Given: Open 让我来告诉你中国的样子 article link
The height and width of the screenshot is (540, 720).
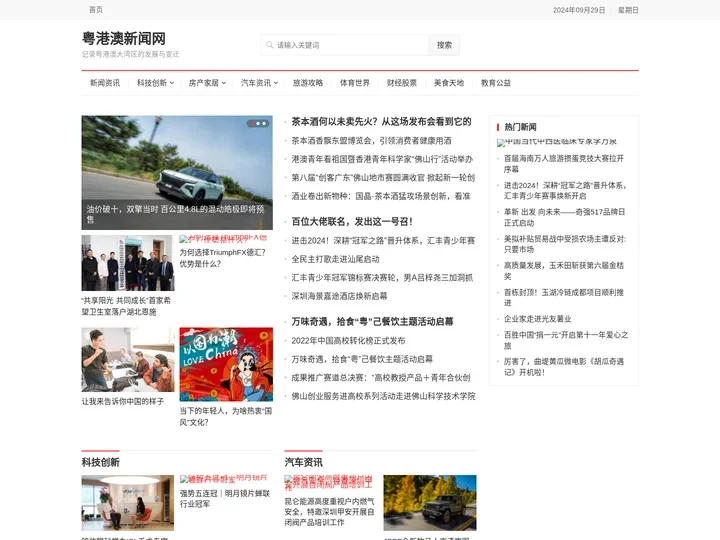Looking at the screenshot, I should (x=123, y=401).
